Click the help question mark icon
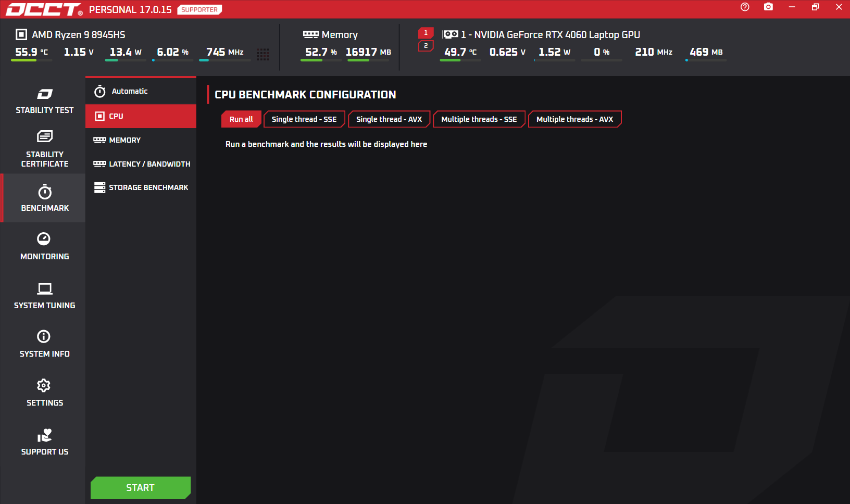 745,7
